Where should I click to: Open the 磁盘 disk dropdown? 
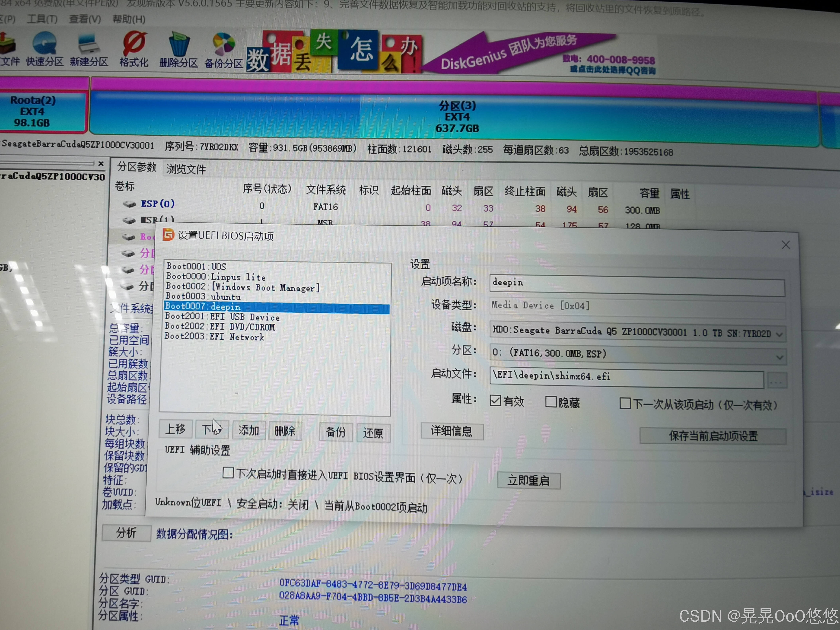click(779, 335)
